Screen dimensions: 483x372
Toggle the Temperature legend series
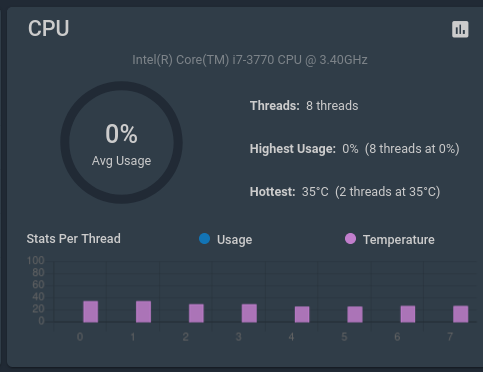[390, 239]
